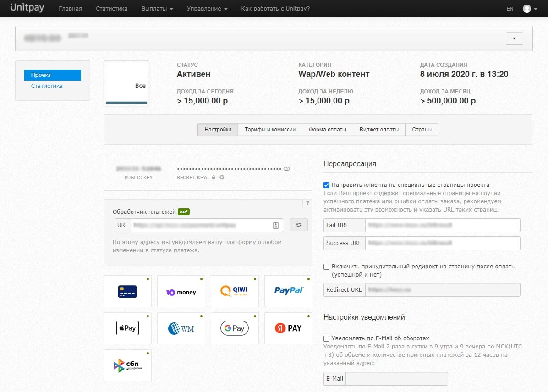This screenshot has height=392, width=548.
Task: Open the Управление dropdown menu
Action: coord(207,9)
